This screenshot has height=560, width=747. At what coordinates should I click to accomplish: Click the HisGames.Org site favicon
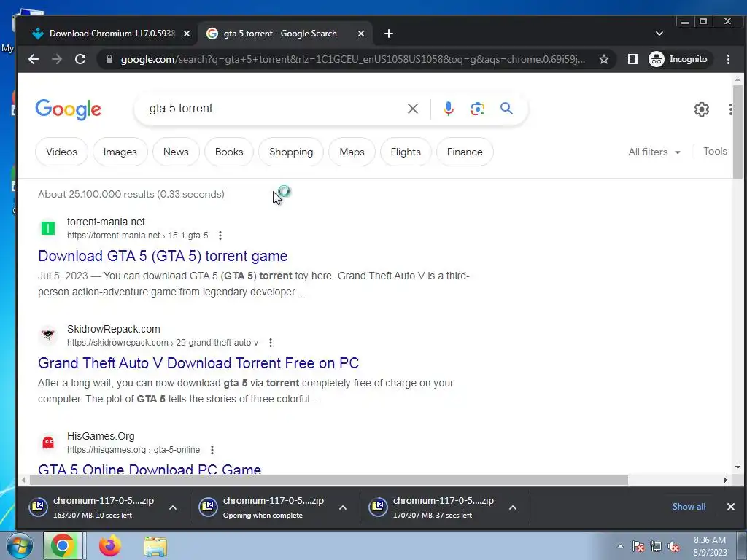click(x=48, y=443)
